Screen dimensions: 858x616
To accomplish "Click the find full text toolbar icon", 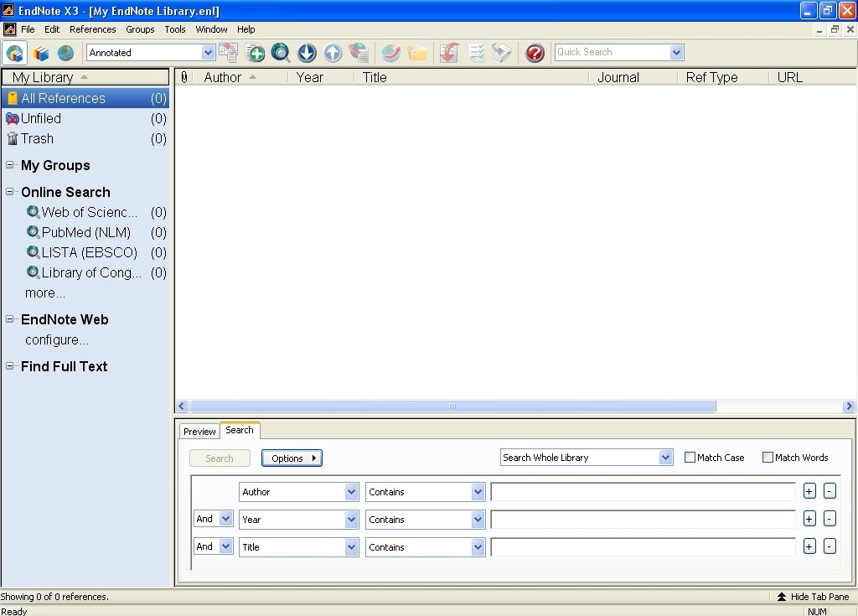I will pos(359,53).
